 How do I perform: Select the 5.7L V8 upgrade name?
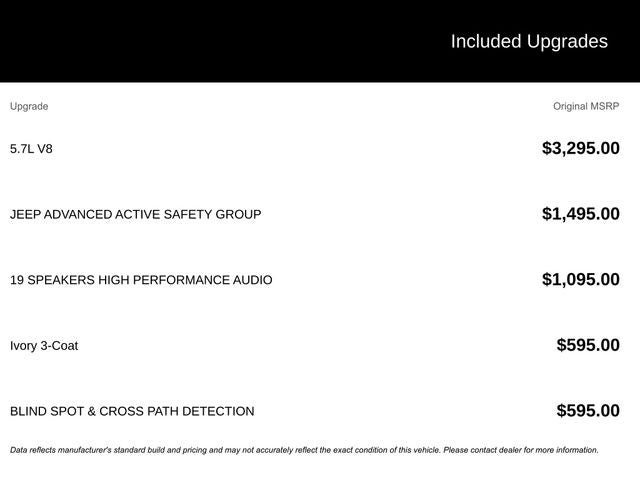point(31,149)
